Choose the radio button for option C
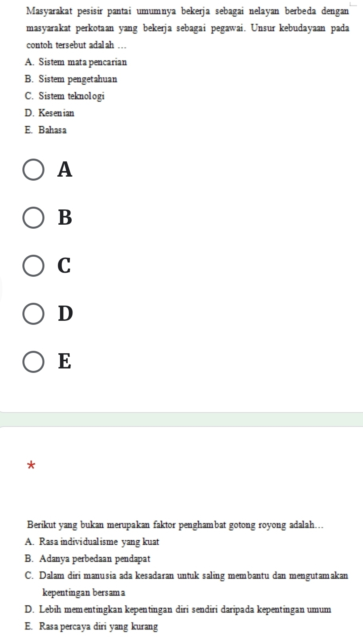This screenshot has height=644, width=363. 33,266
